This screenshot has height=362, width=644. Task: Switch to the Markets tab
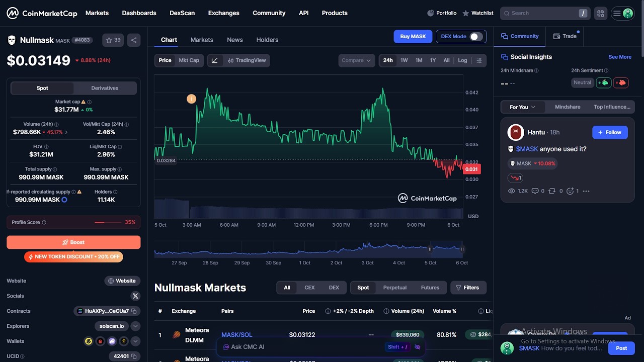coord(202,40)
